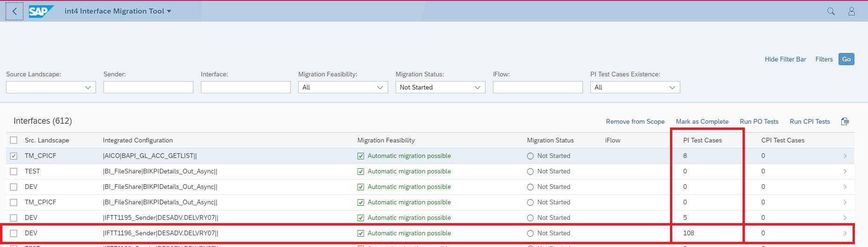Click the SAP logo
The width and height of the screenshot is (868, 247).
tap(41, 11)
